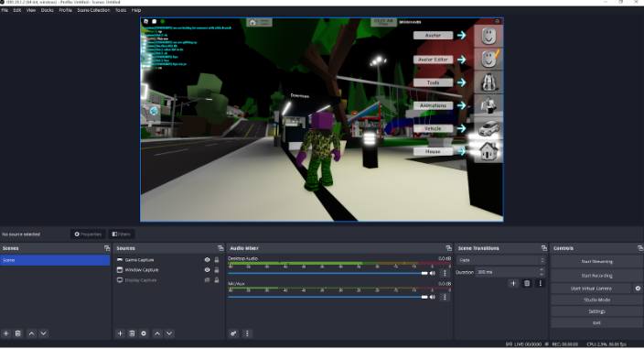Increase transition duration with up arrow
The height and width of the screenshot is (349, 644).
pyautogui.click(x=542, y=269)
